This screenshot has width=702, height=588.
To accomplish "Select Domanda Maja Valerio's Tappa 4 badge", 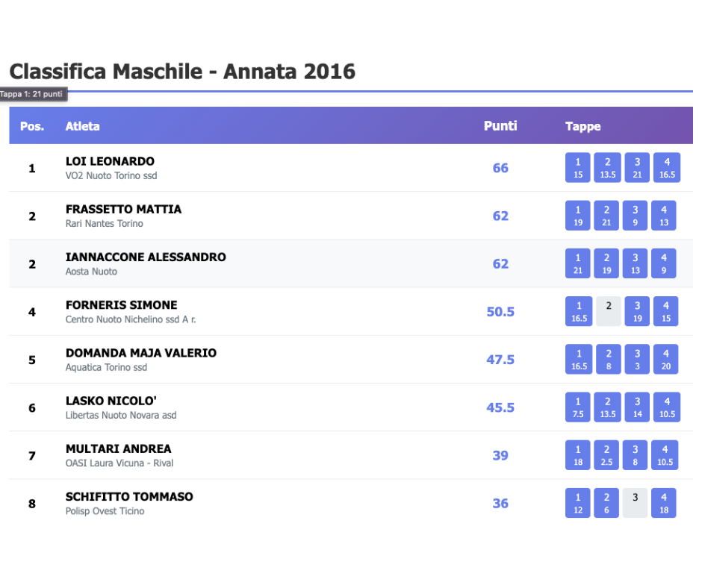I will click(666, 359).
